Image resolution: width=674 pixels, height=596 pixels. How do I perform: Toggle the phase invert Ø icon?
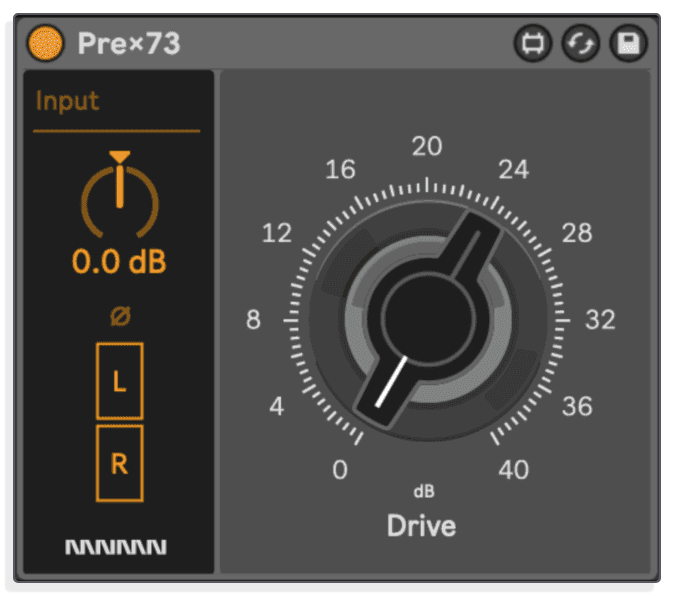coord(120,316)
